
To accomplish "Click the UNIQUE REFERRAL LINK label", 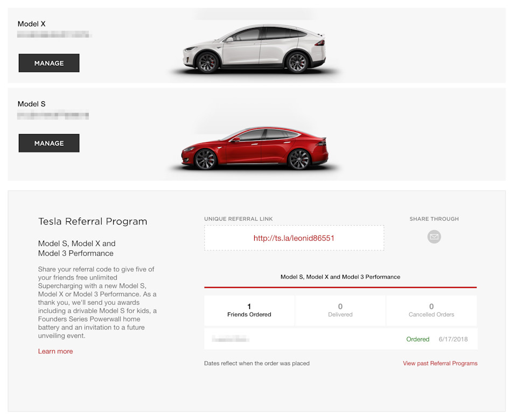I will point(239,219).
